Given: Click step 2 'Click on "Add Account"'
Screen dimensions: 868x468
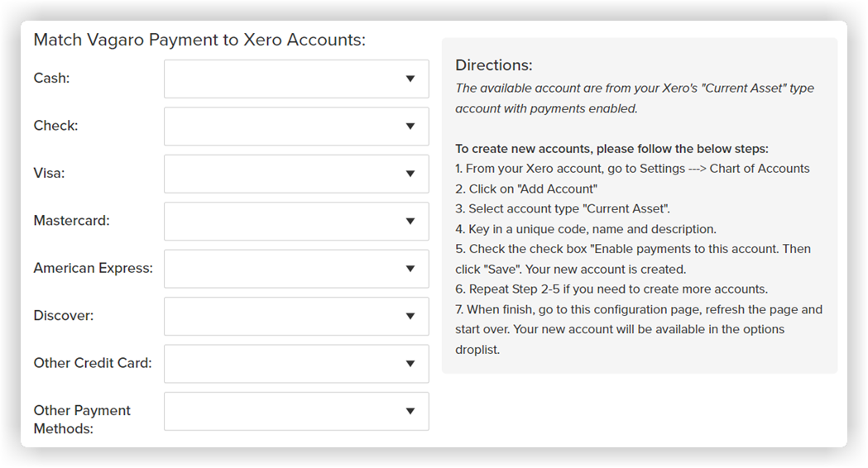Looking at the screenshot, I should 526,189.
